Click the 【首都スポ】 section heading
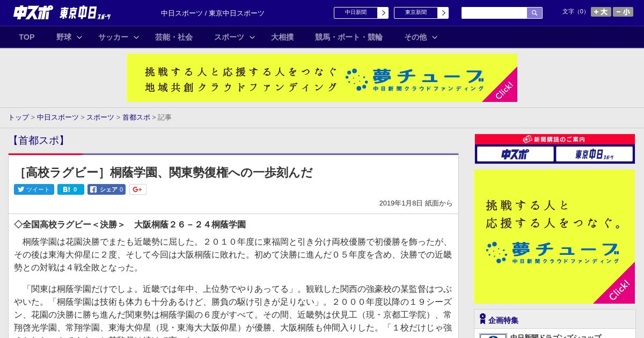 [38, 141]
